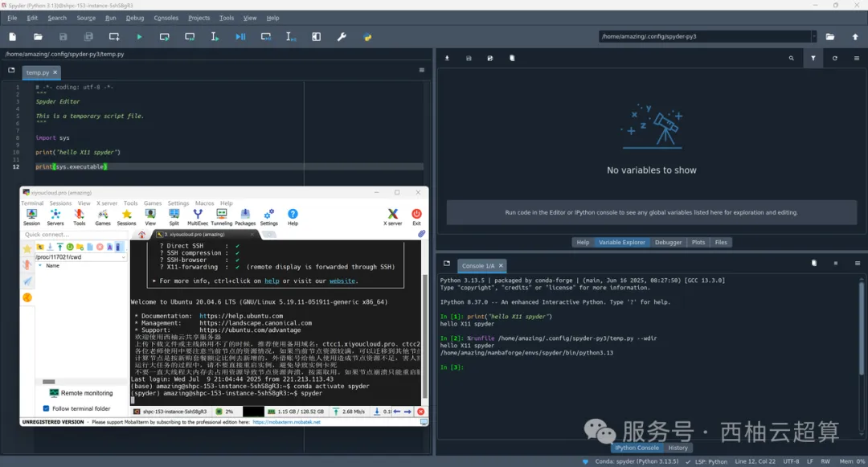This screenshot has height=467, width=868.
Task: Debug current cell toolbar icon
Action: tap(266, 36)
